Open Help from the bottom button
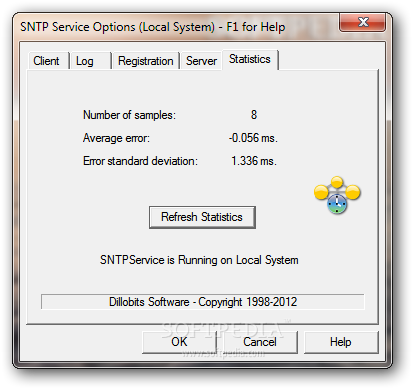The image size is (413, 389). [x=341, y=342]
